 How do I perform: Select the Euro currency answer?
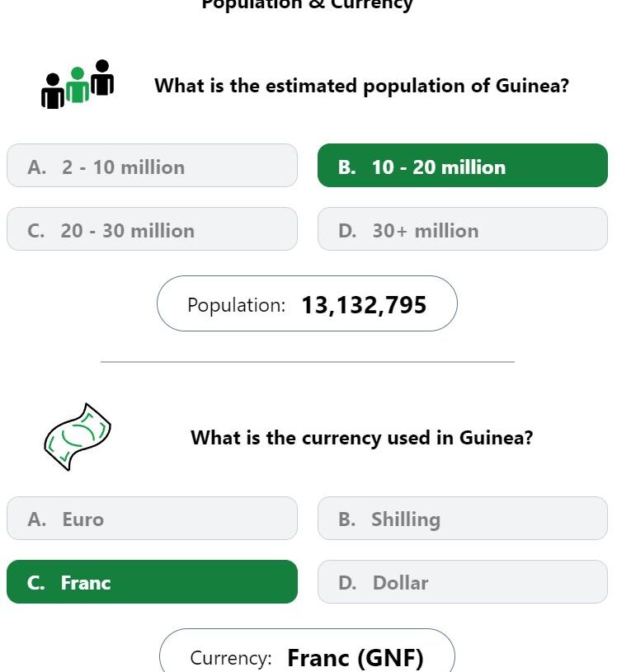click(153, 518)
